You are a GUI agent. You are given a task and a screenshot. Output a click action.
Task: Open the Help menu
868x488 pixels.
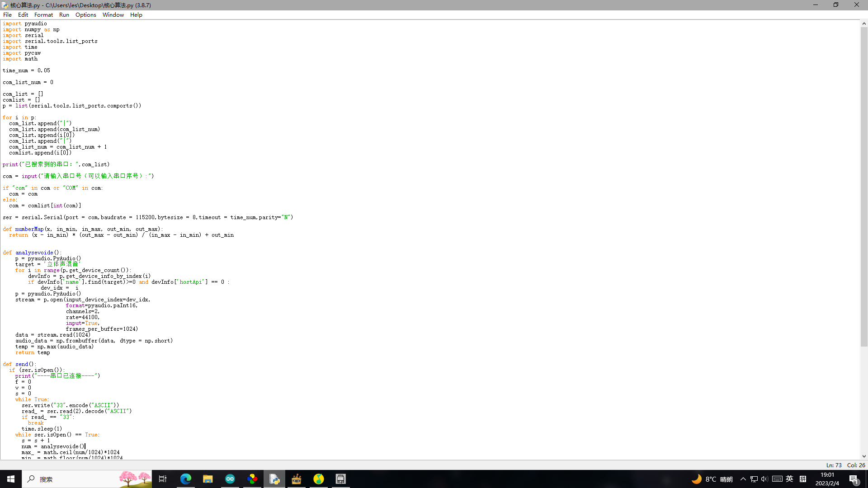coord(136,14)
